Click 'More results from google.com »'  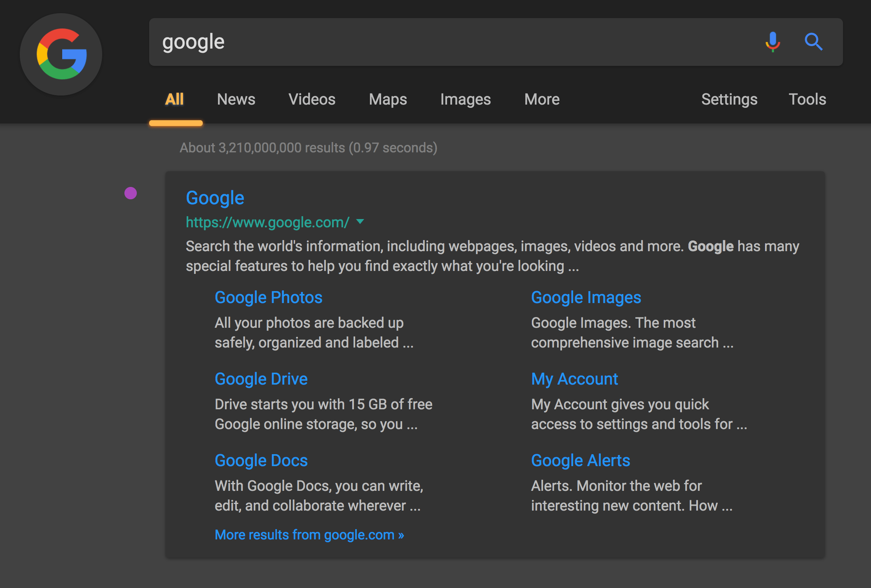(x=309, y=535)
